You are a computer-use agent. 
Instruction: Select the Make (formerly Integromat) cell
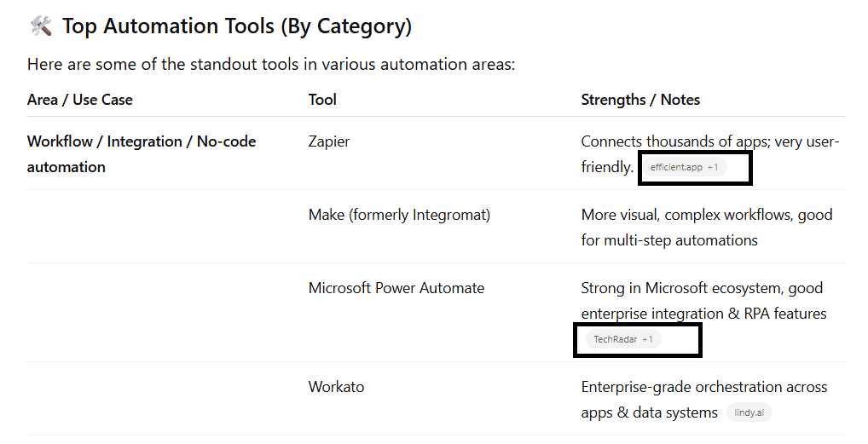(399, 215)
